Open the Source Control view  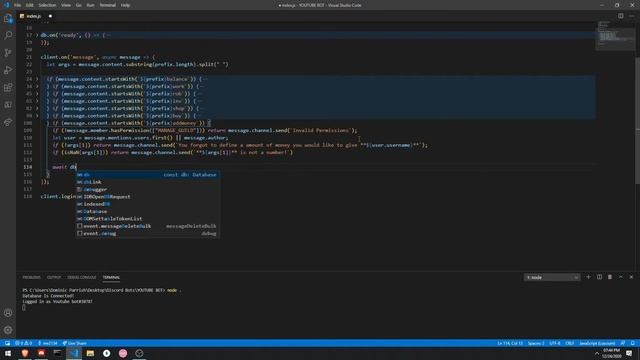click(8, 53)
